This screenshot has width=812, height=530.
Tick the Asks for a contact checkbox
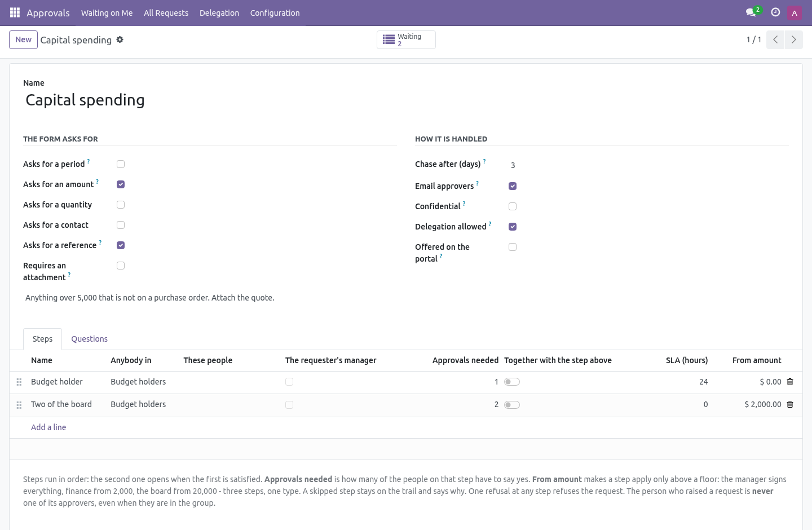pyautogui.click(x=121, y=225)
